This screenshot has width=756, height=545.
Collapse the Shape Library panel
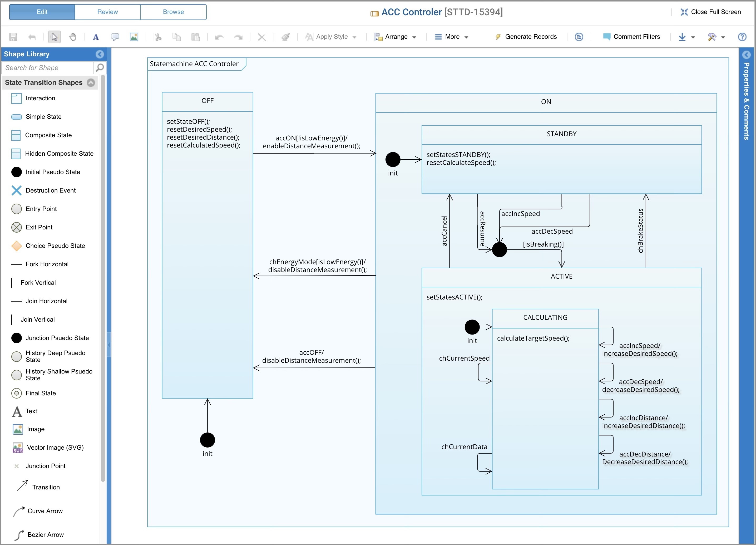99,54
